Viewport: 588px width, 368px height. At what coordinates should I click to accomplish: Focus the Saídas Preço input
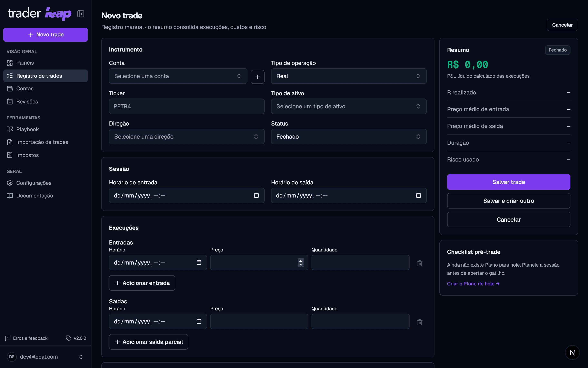click(259, 321)
